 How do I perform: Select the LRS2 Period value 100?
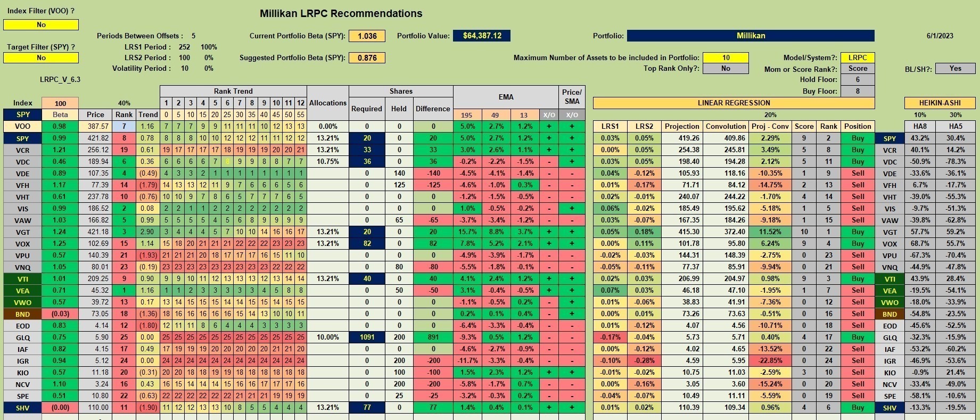pos(184,57)
